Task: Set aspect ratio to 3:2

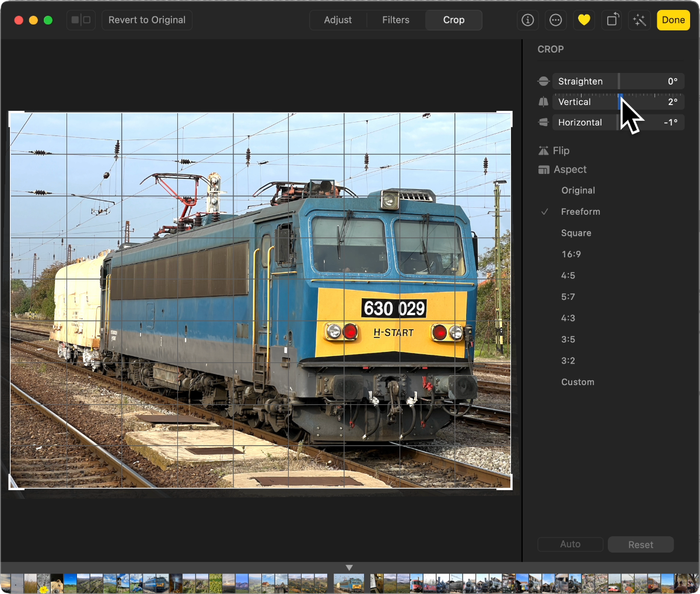Action: click(568, 361)
